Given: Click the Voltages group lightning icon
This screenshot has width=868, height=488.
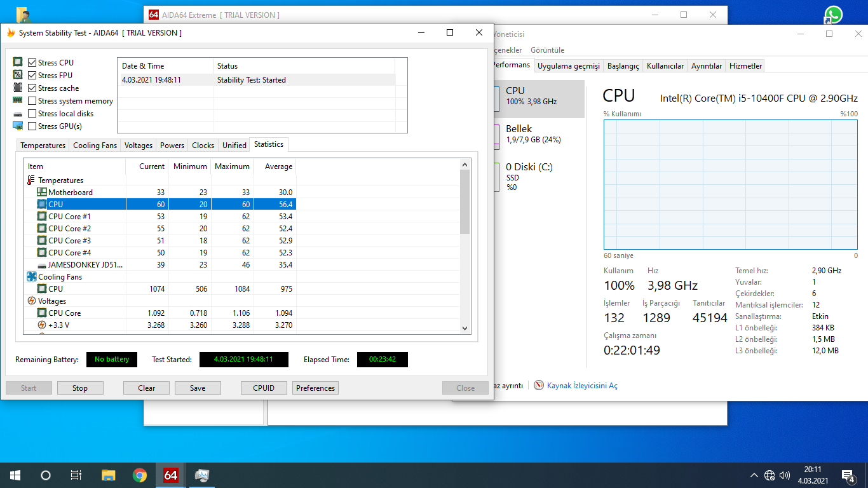Looking at the screenshot, I should [x=32, y=301].
